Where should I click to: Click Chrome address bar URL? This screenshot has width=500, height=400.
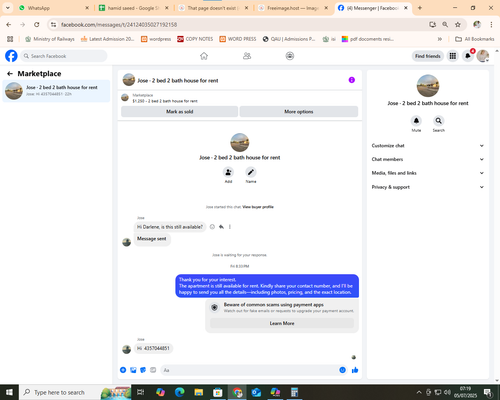tap(119, 25)
